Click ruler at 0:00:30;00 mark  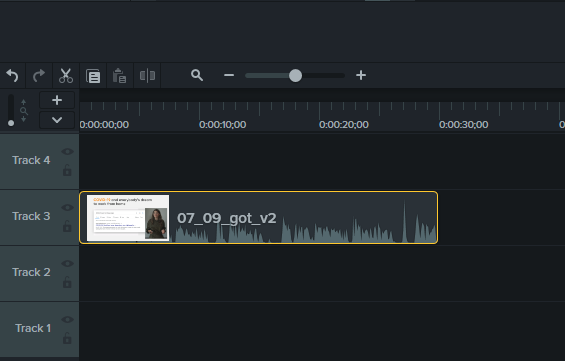464,125
